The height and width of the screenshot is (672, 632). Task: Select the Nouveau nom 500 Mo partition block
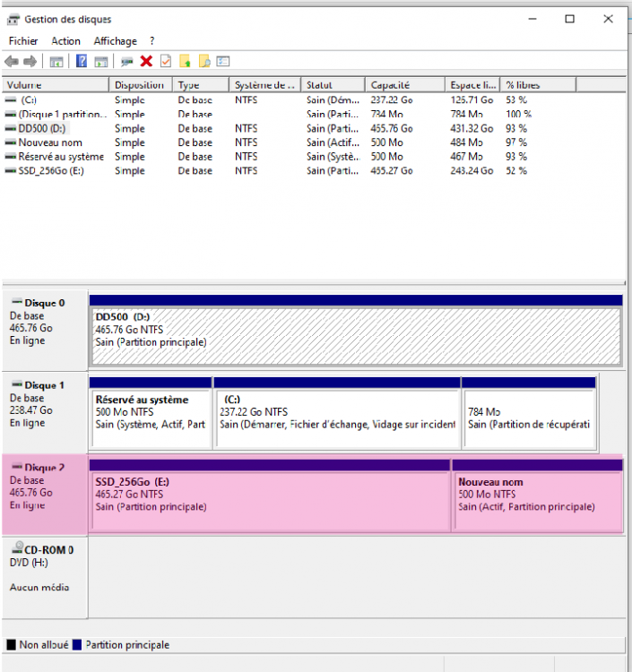pyautogui.click(x=538, y=495)
